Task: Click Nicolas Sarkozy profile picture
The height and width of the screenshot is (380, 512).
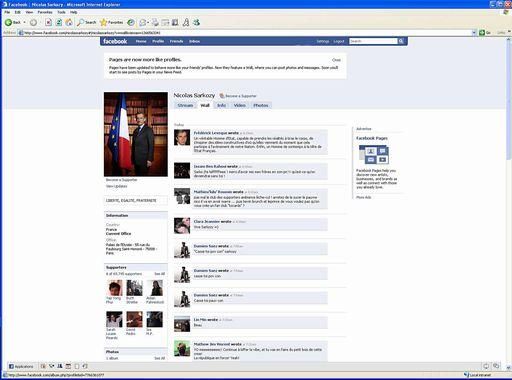Action: 136,134
